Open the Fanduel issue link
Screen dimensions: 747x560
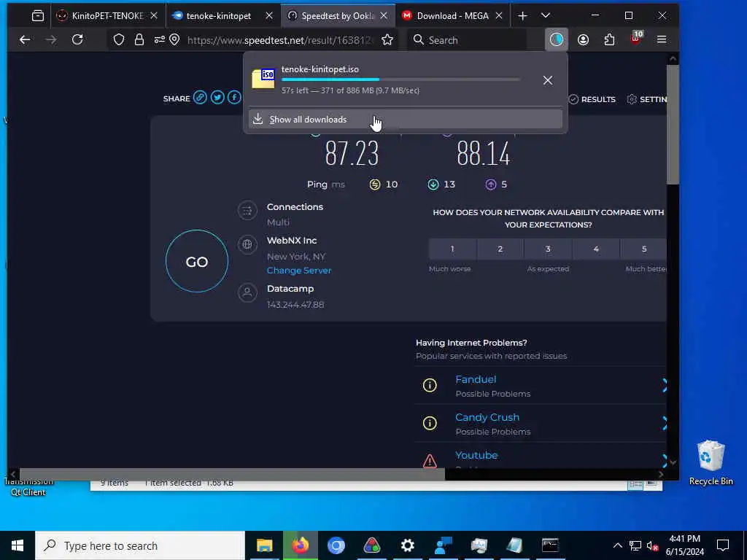click(476, 379)
